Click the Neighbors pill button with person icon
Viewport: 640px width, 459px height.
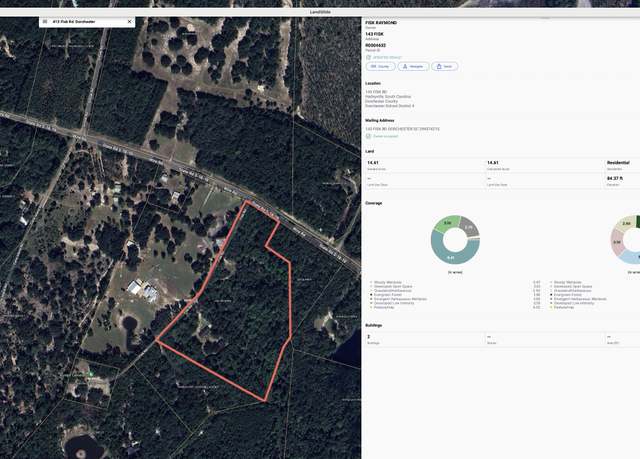tap(413, 66)
